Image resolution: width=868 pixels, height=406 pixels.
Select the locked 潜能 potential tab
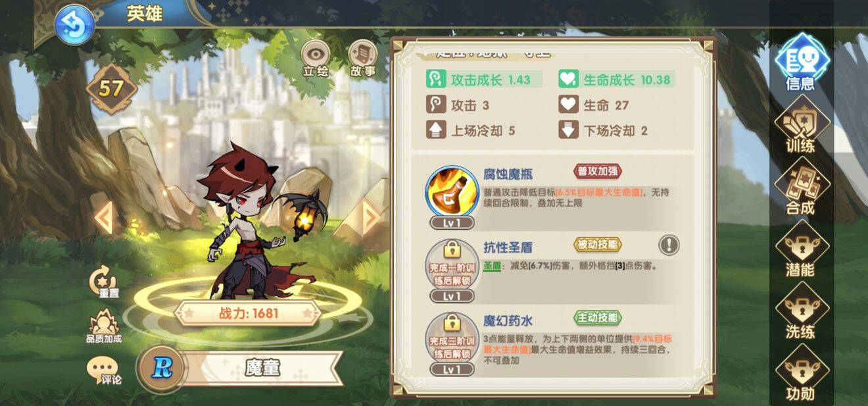[x=801, y=249]
